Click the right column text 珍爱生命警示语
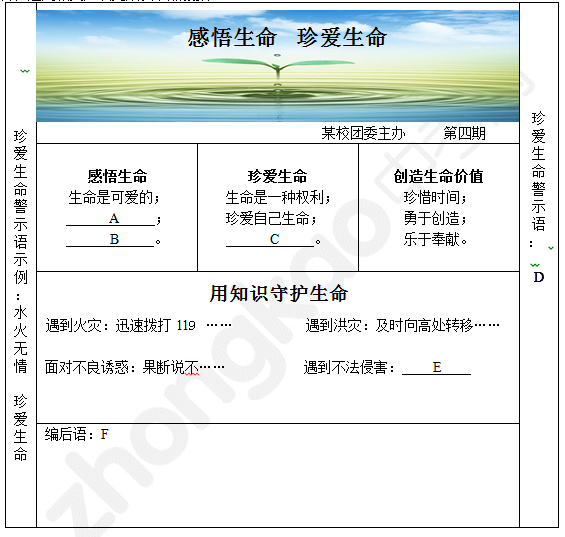 tap(538, 171)
